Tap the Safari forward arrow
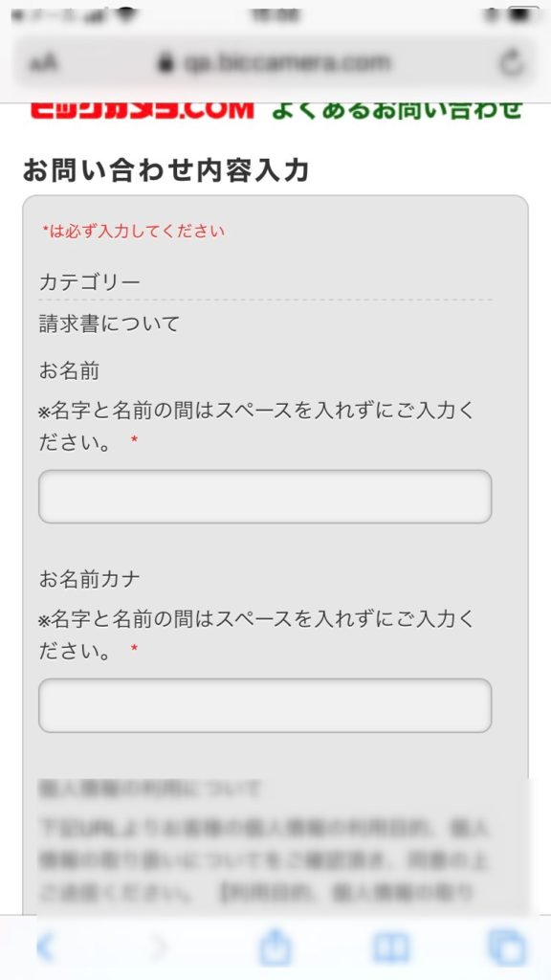 tap(159, 947)
